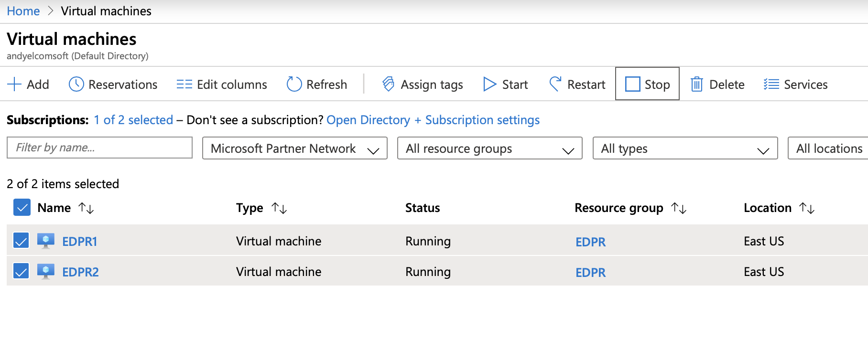Sort by Name using arrows icon
The width and height of the screenshot is (868, 339).
point(86,208)
